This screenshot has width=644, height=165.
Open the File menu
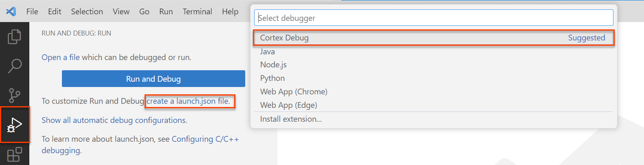tap(32, 11)
